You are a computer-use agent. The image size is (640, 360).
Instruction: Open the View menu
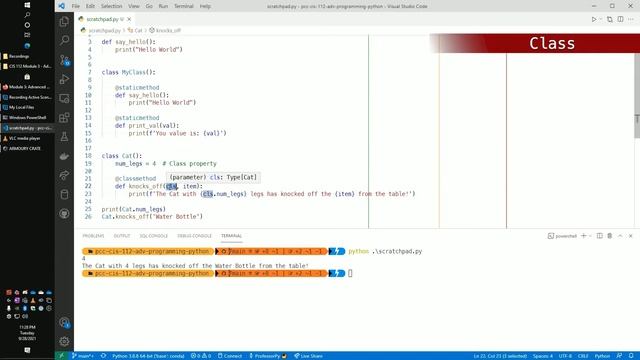(x=133, y=6)
